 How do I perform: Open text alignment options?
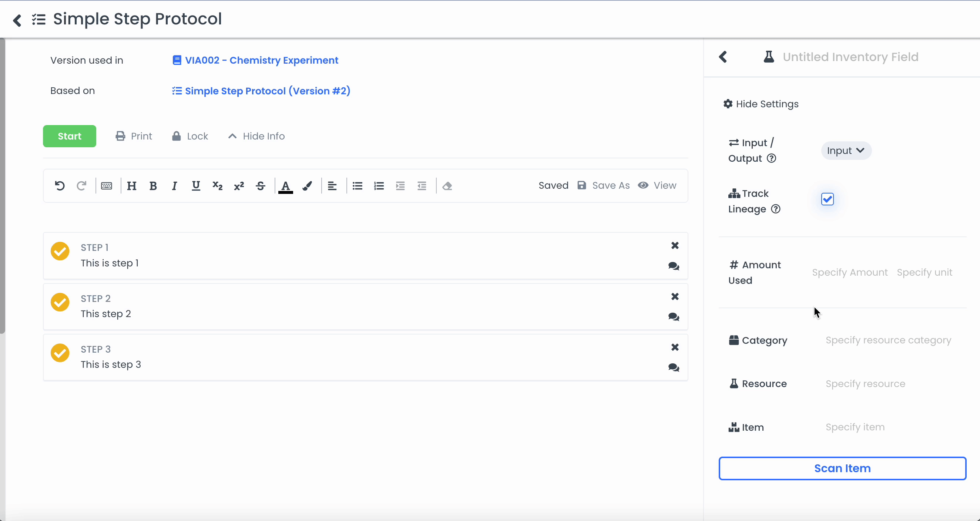point(332,186)
